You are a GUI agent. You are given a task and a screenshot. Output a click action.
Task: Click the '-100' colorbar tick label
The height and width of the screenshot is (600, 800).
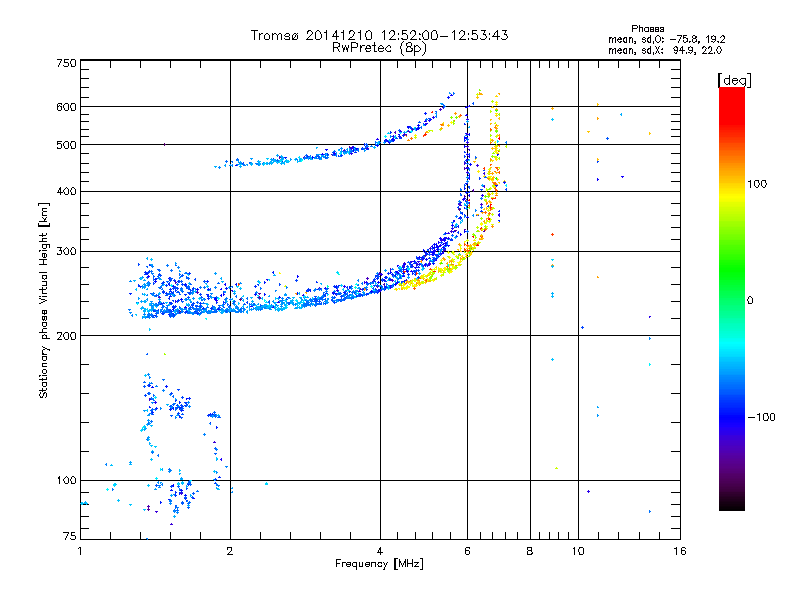coord(761,417)
